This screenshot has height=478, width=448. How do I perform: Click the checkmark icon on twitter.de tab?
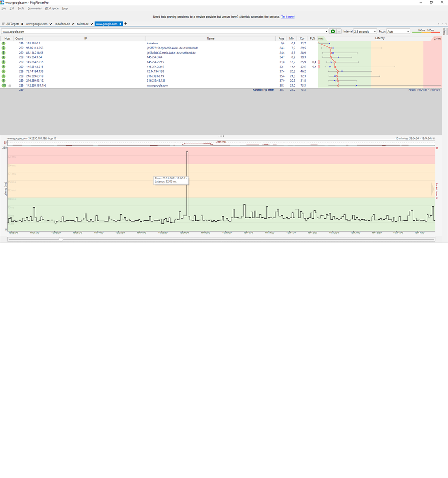pos(92,24)
